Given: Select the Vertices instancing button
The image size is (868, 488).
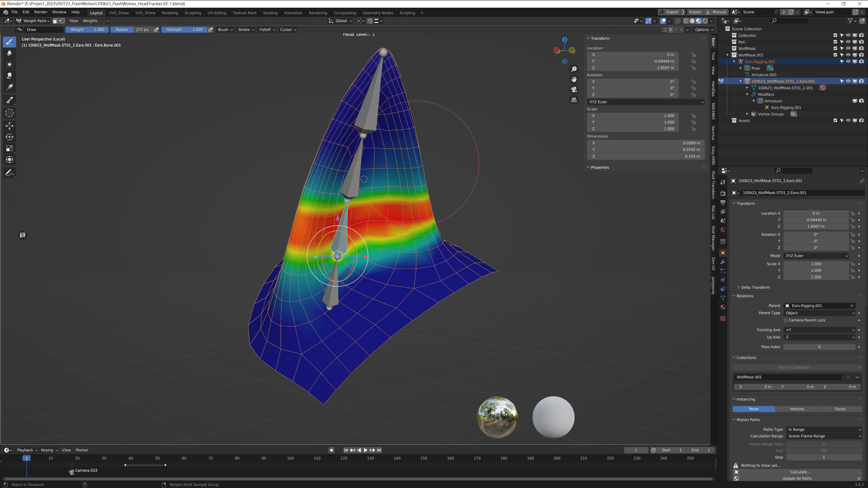Looking at the screenshot, I should 797,409.
